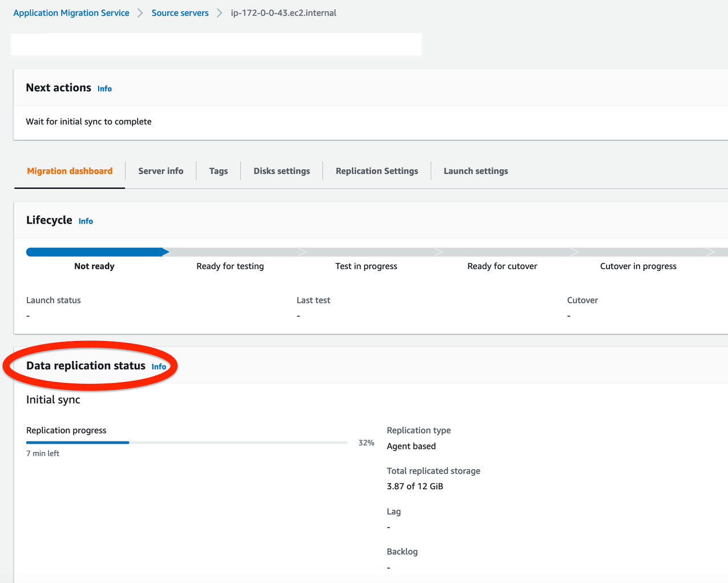Open the Launch settings tab
728x583 pixels.
(x=476, y=171)
